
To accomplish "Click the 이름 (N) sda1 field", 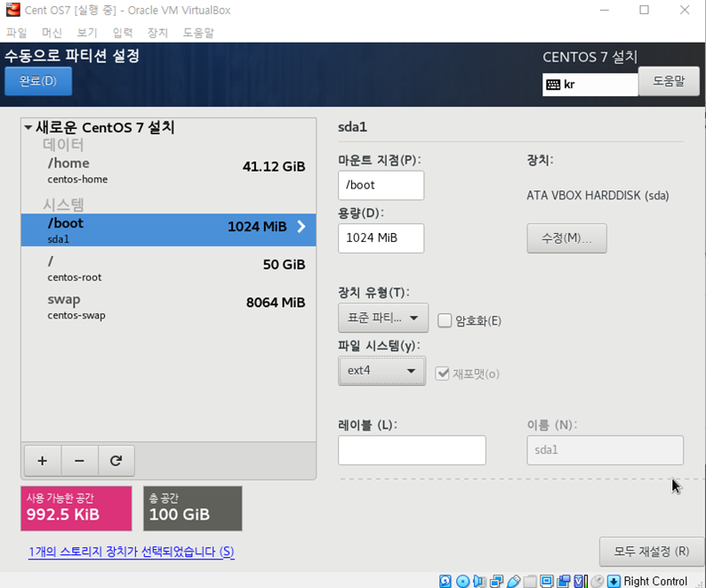I will point(606,450).
